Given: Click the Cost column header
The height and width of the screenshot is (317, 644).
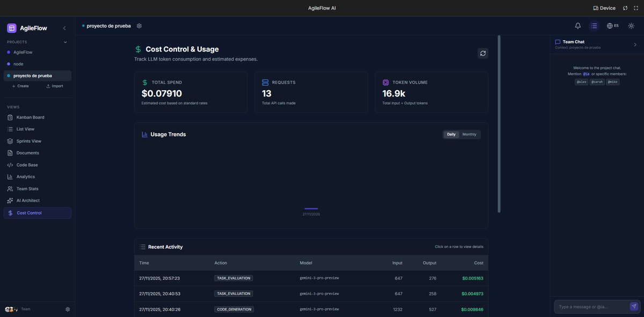Looking at the screenshot, I should click(x=479, y=263).
